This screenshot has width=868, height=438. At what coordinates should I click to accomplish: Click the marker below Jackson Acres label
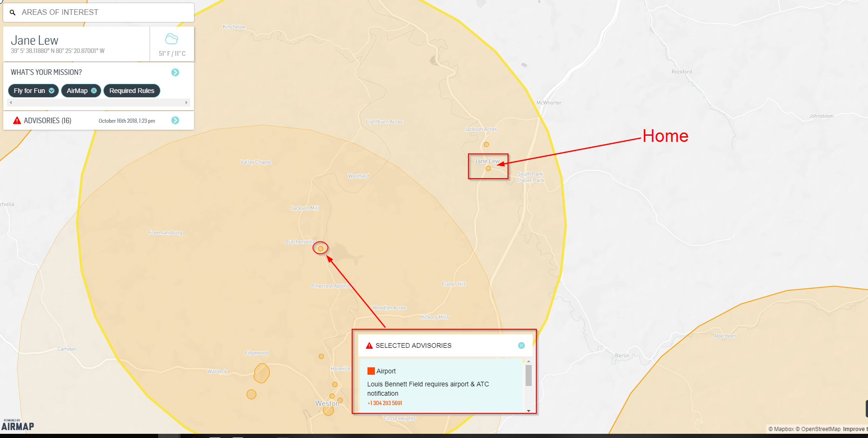pyautogui.click(x=486, y=145)
